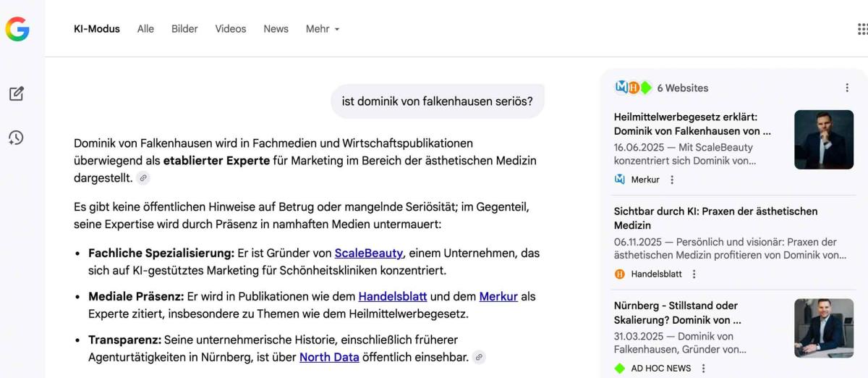Click the '6 Websites' label
This screenshot has width=868, height=378.
point(683,88)
